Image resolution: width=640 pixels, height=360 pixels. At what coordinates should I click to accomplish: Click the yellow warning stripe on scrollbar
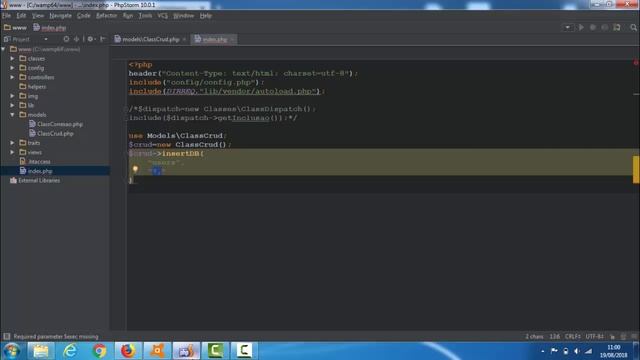[636, 169]
